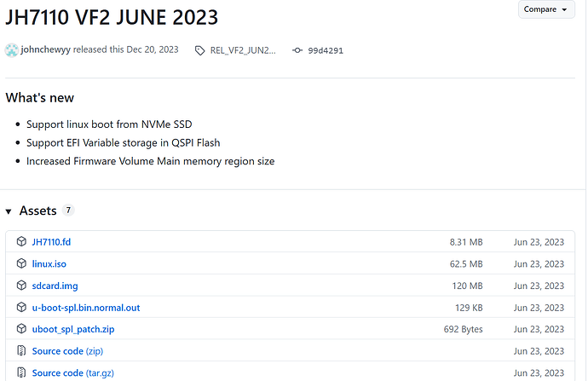Click the 120 MB size value
The height and width of the screenshot is (381, 588).
[x=467, y=286]
